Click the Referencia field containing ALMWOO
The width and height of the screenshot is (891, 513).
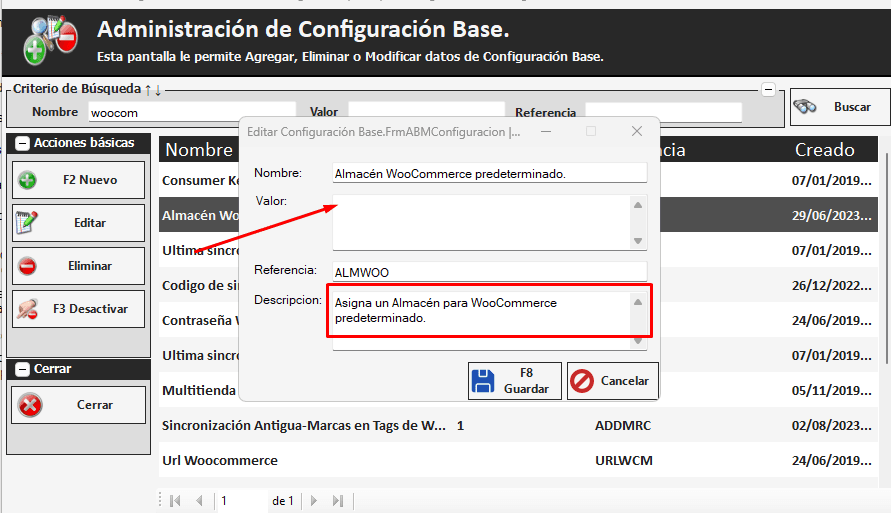pyautogui.click(x=489, y=271)
